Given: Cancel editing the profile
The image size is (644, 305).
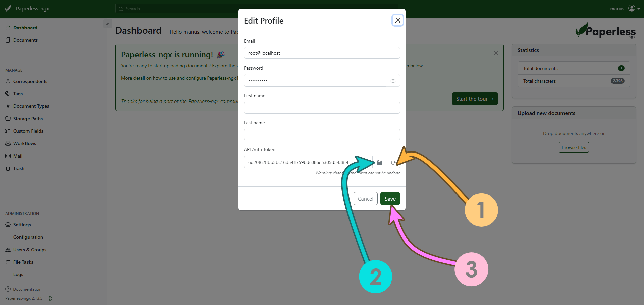Looking at the screenshot, I should pos(365,199).
